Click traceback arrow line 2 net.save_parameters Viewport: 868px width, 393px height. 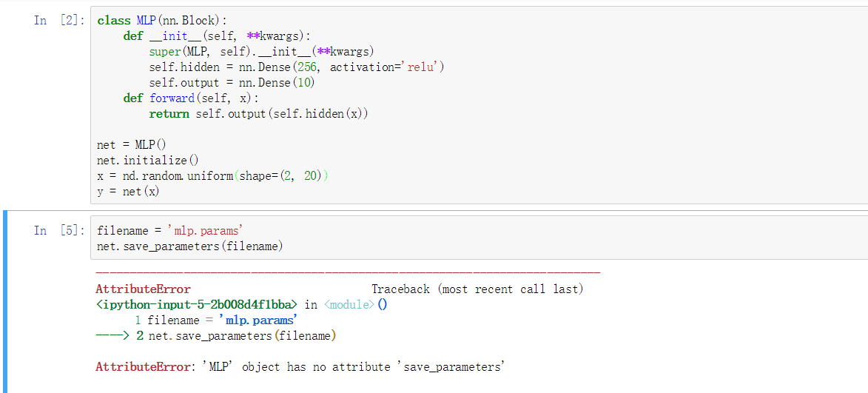click(216, 335)
